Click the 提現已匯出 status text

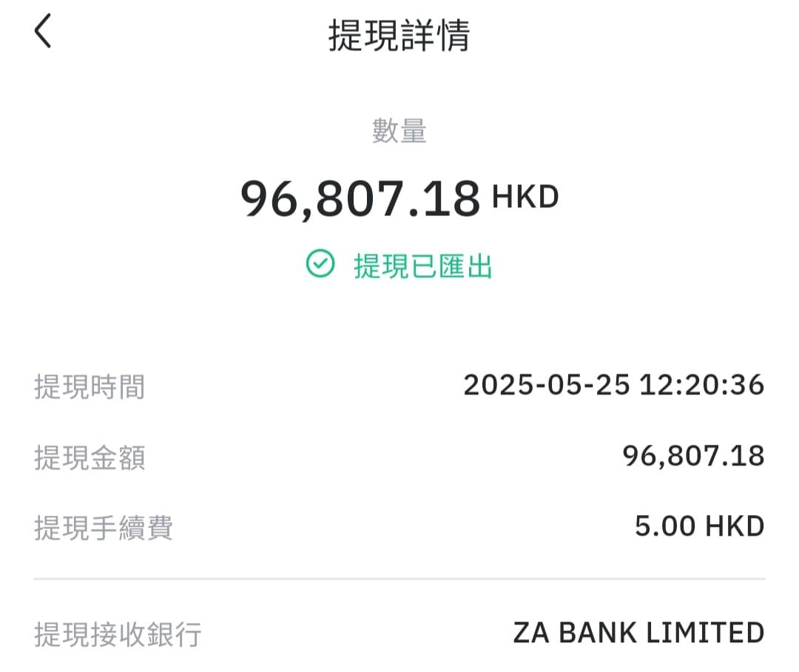coord(423,266)
